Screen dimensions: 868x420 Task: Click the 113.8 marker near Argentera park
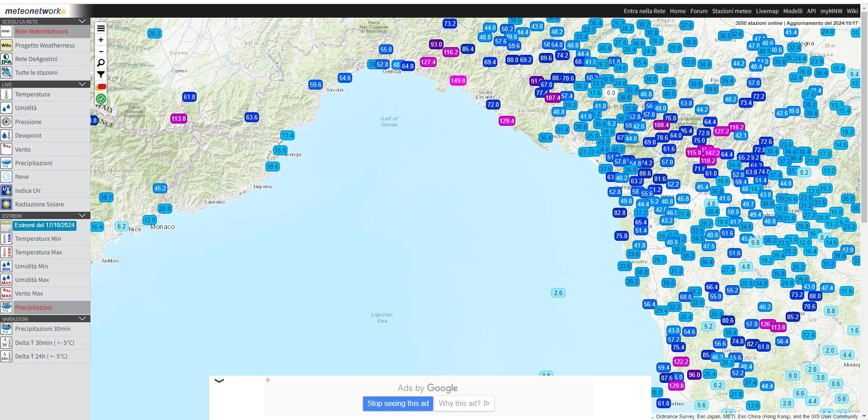click(x=179, y=119)
